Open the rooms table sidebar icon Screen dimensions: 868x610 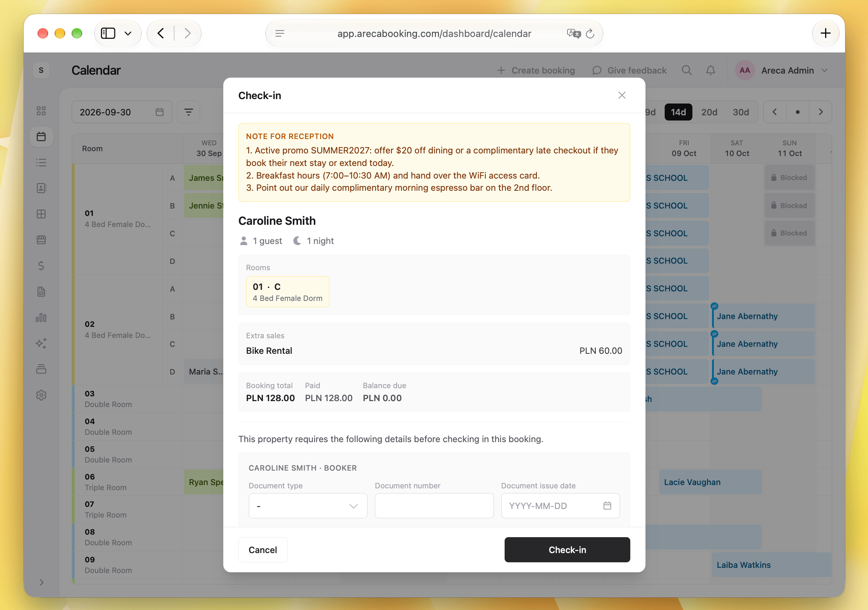tap(41, 214)
